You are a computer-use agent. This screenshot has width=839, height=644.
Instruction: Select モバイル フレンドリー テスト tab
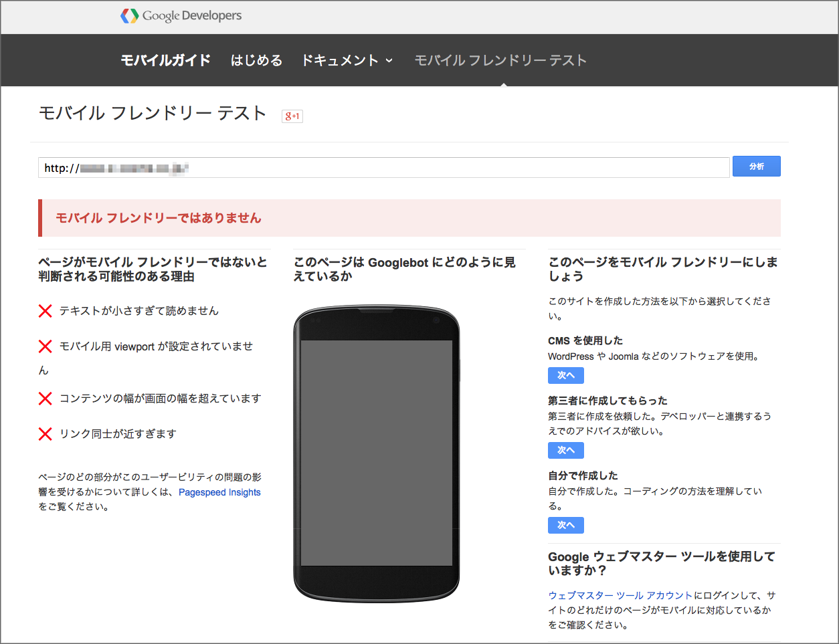500,60
